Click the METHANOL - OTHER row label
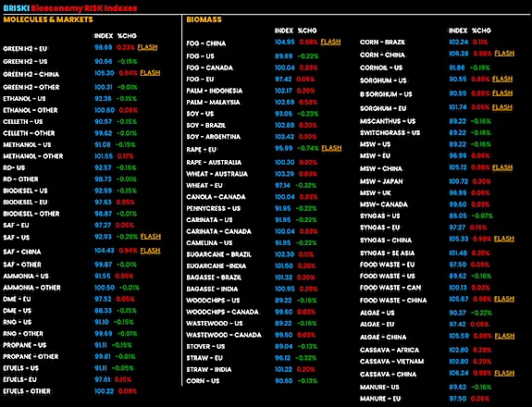532x407 pixels. (x=33, y=156)
